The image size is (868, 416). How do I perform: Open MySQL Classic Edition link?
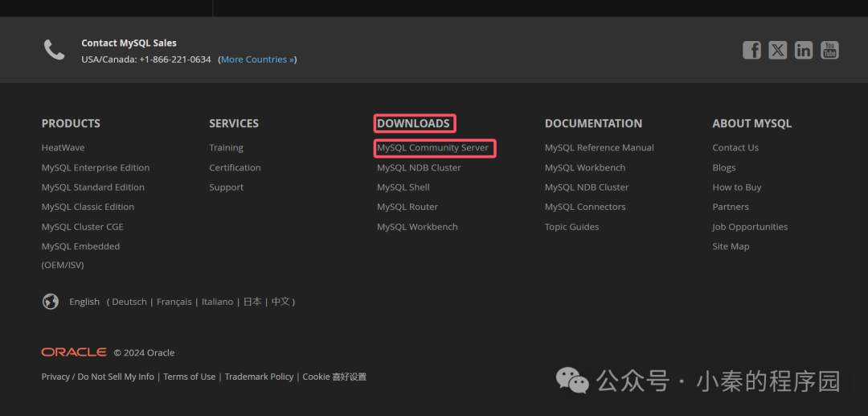pyautogui.click(x=88, y=207)
